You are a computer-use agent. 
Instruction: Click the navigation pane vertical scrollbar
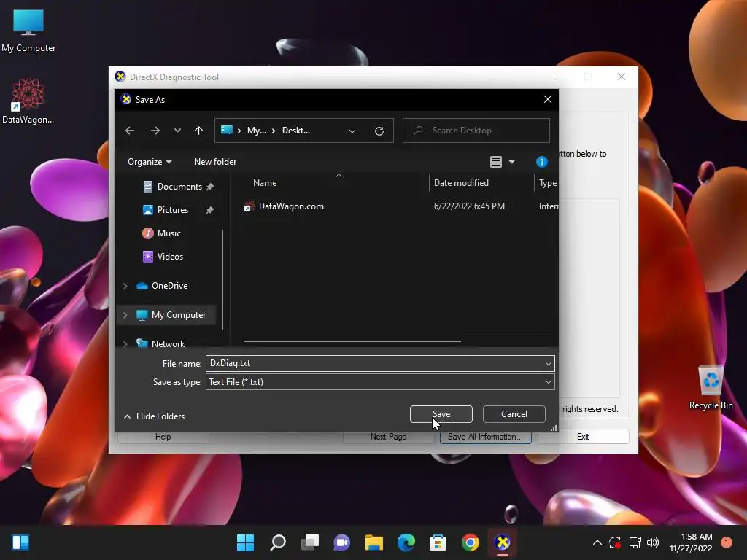click(x=222, y=279)
